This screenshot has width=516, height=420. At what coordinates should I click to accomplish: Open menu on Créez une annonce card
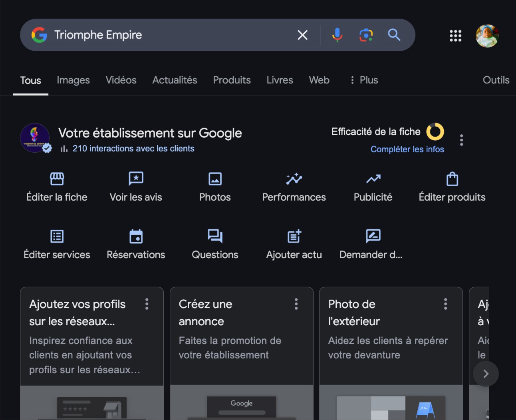point(296,304)
